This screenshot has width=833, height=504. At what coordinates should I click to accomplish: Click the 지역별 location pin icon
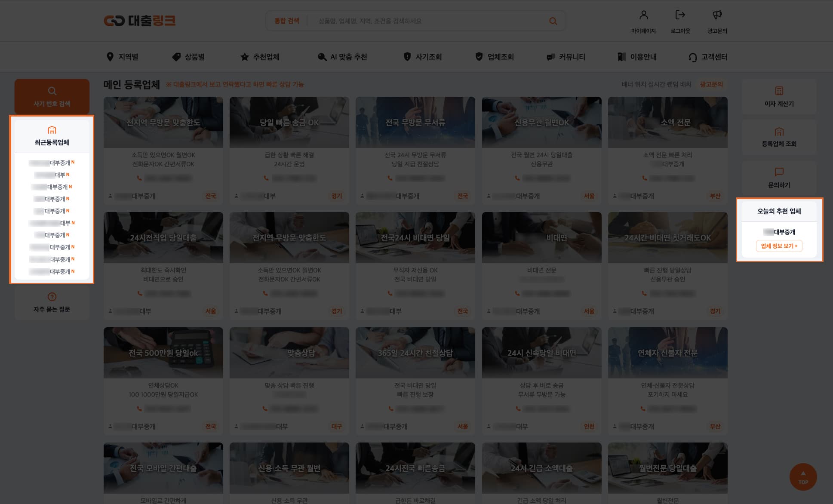(110, 57)
